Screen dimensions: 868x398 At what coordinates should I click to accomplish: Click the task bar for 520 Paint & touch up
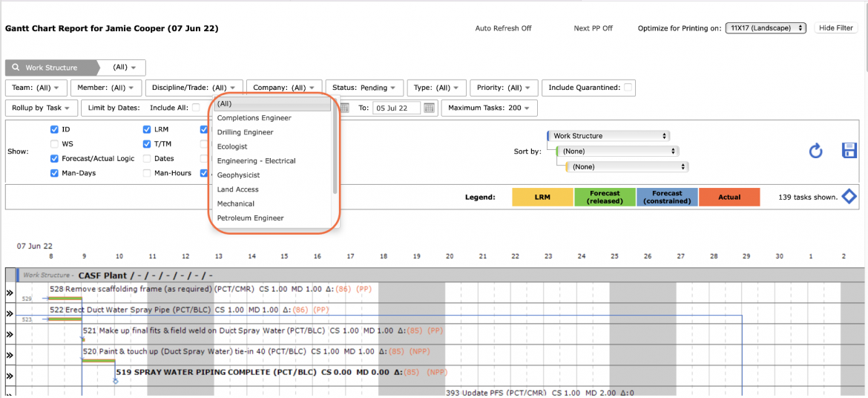pos(99,360)
